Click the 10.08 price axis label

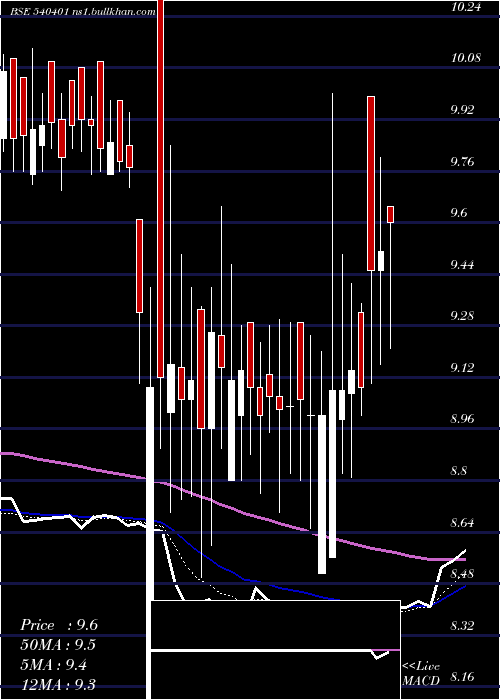(x=466, y=58)
